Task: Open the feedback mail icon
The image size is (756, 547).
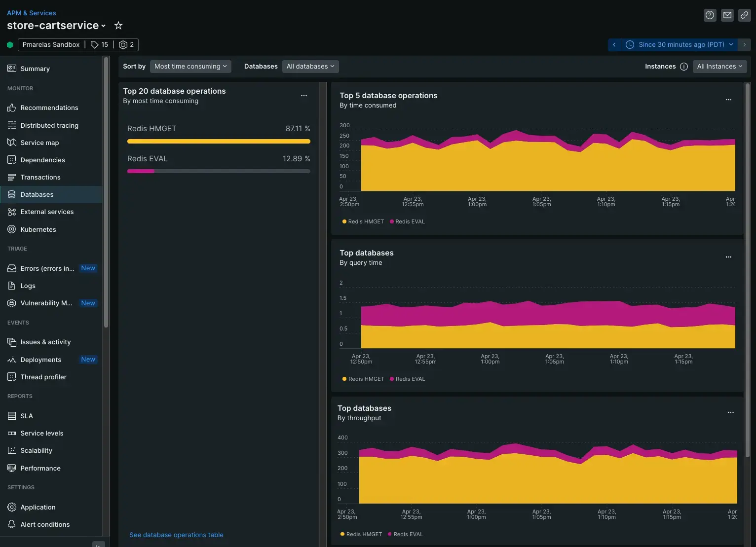Action: tap(727, 15)
